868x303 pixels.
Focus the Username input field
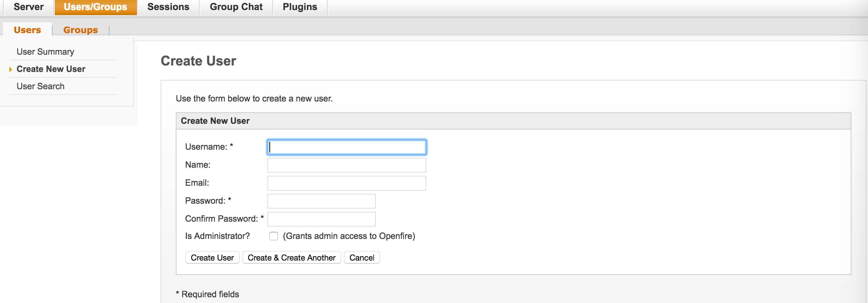tap(347, 147)
